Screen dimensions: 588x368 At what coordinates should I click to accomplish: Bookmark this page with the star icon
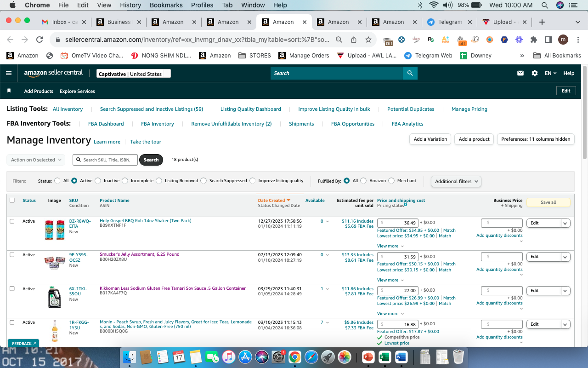coord(368,40)
